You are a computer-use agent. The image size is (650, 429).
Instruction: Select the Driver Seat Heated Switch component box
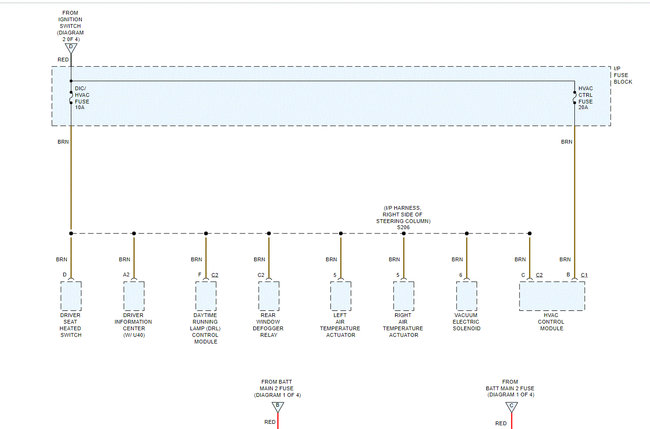(71, 296)
